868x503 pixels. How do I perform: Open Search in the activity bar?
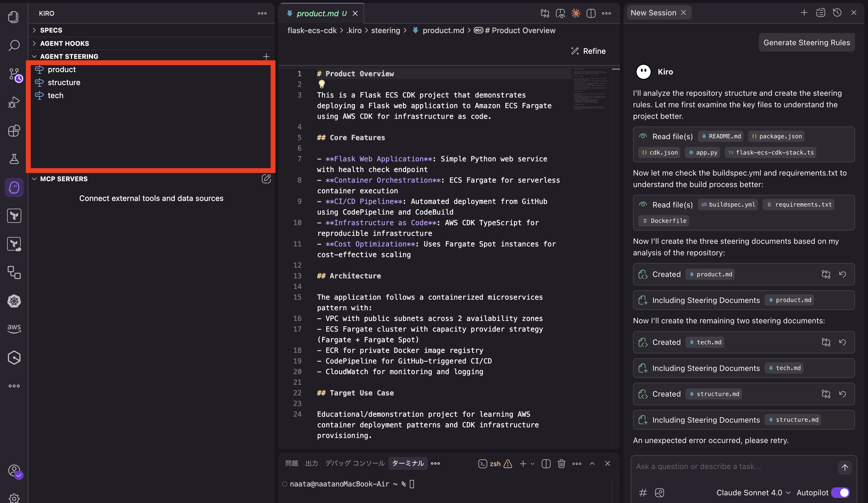click(x=14, y=45)
